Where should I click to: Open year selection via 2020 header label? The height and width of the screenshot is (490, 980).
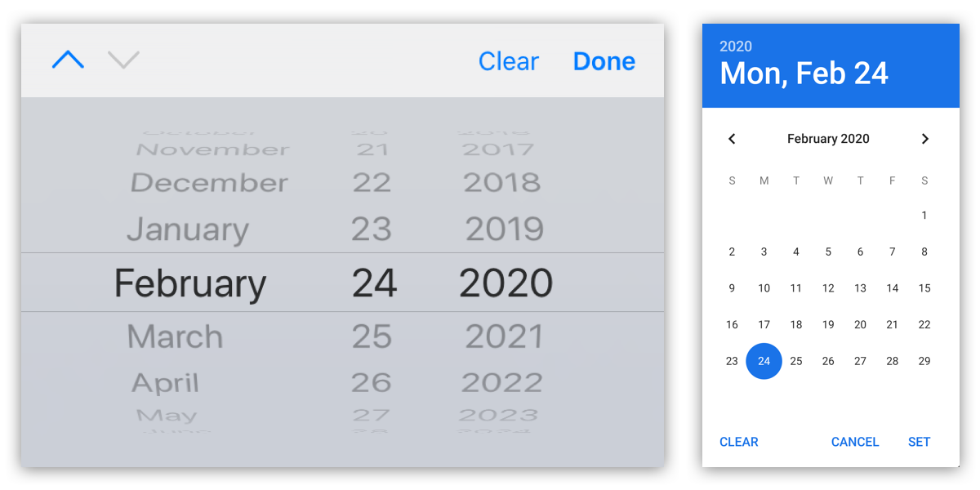click(x=735, y=47)
